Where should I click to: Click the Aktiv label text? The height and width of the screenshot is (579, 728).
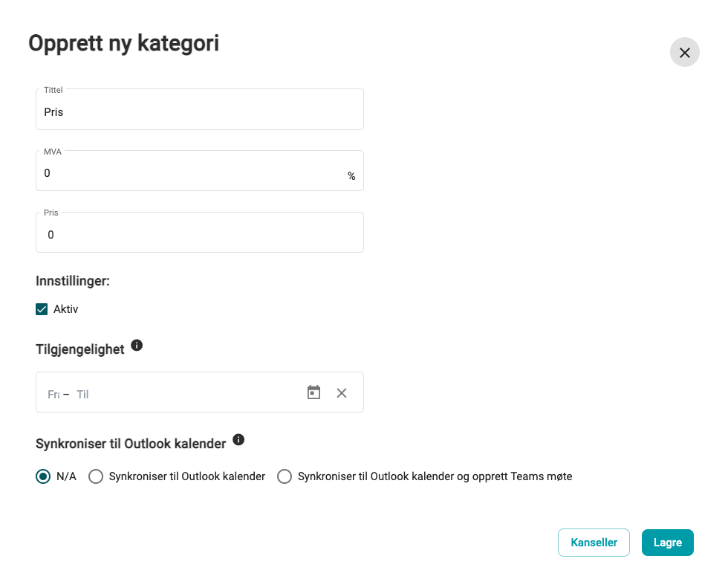point(65,309)
